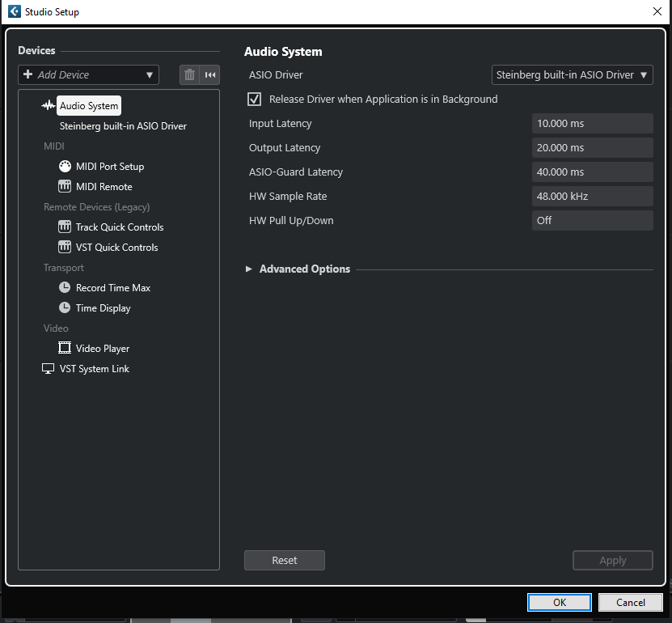
Task: Click the reset devices rewind icon
Action: (210, 75)
